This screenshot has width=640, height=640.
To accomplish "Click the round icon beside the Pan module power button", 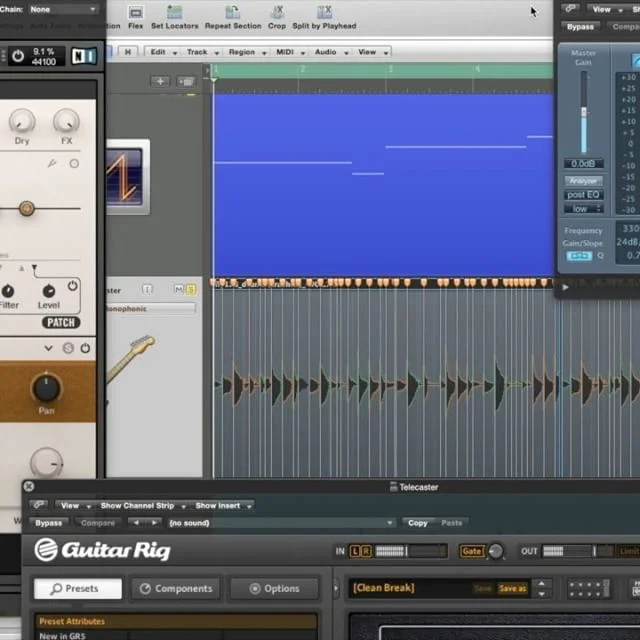I will tap(68, 348).
